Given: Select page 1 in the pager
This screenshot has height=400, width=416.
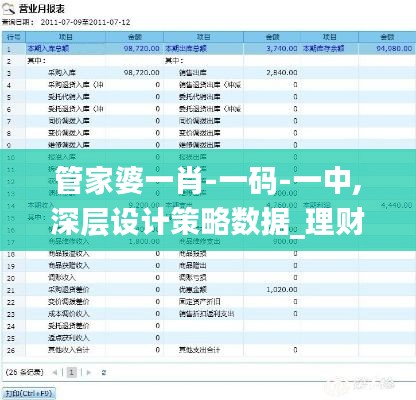Looking at the screenshot, I should pyautogui.click(x=72, y=372).
